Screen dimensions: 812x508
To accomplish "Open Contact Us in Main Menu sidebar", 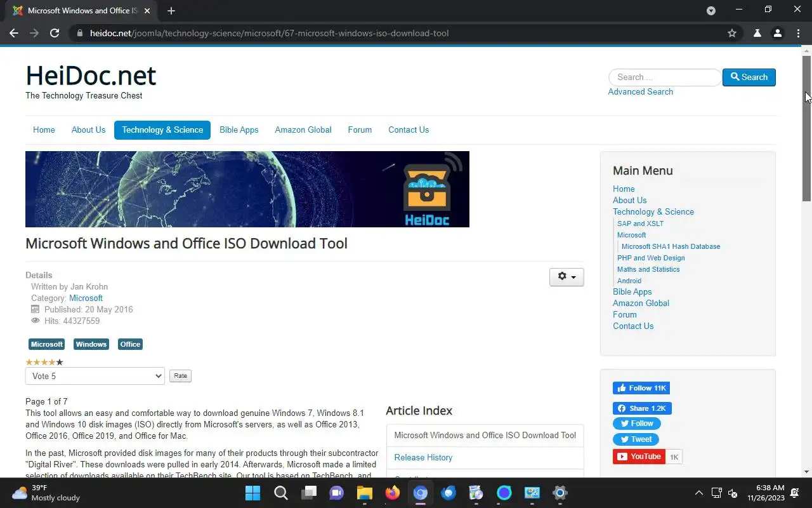I will tap(633, 326).
